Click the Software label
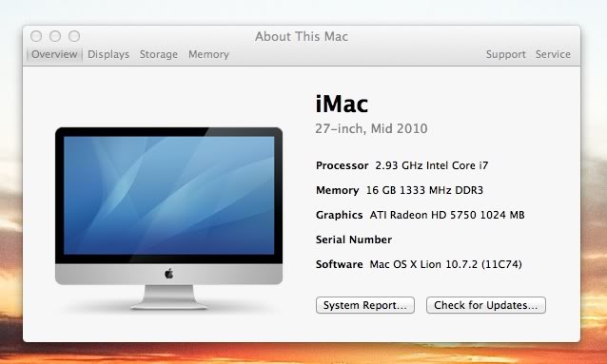 [339, 264]
